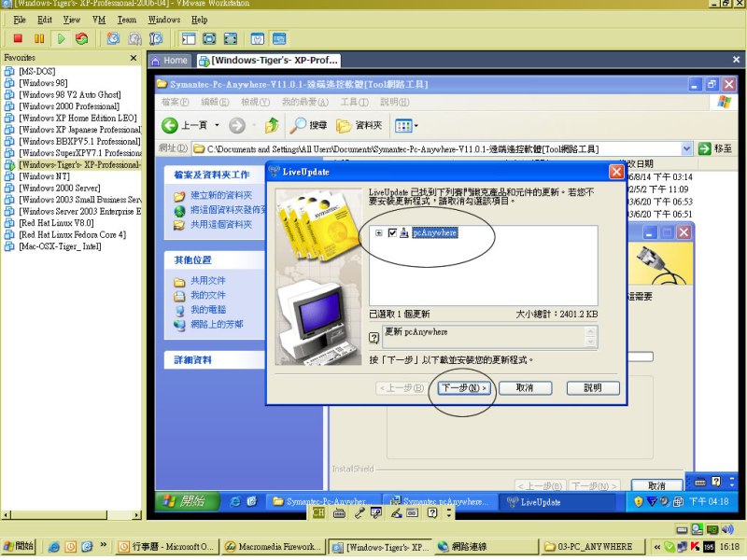This screenshot has height=560, width=747.
Task: Close the Favorites panel
Action: 134,58
